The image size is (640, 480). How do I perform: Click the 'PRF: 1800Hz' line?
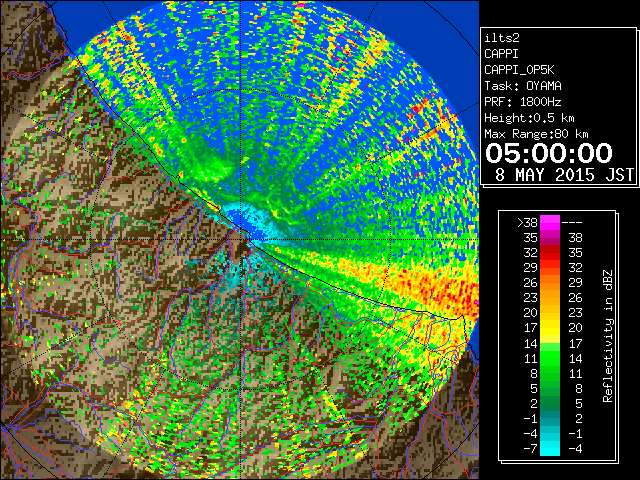point(523,102)
